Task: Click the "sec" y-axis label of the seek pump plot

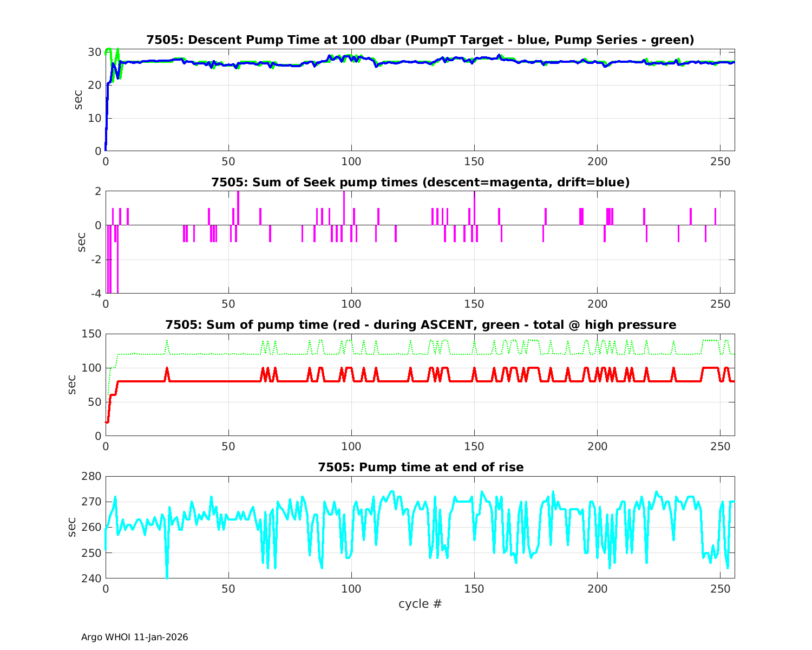Action: 81,242
